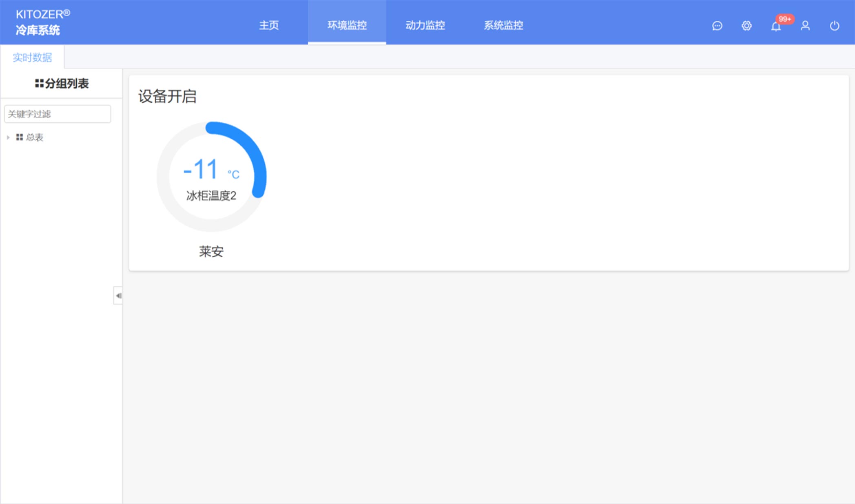Click the 分组列表 header text
This screenshot has height=504, width=855.
click(67, 84)
